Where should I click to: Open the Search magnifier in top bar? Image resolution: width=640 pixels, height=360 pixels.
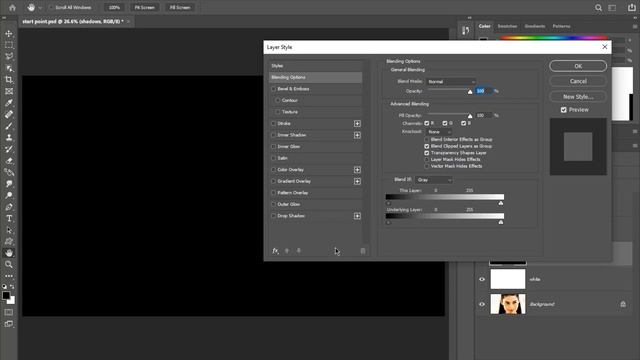598,8
